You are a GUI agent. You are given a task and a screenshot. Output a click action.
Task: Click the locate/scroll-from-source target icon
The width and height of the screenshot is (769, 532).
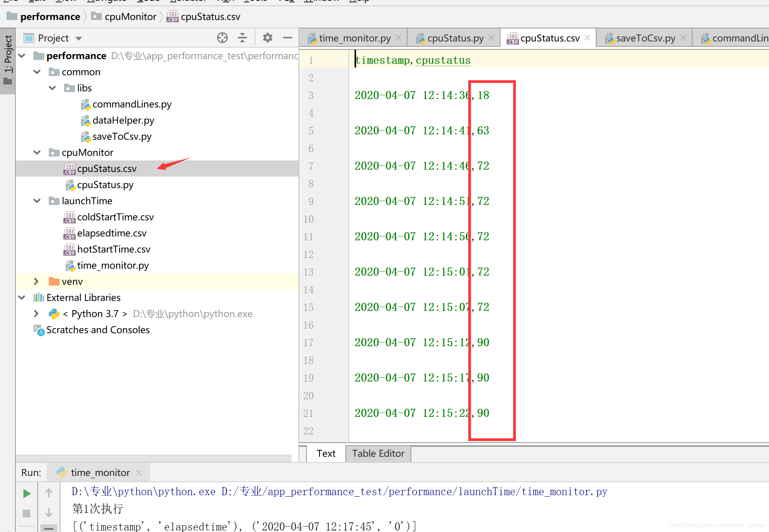[222, 38]
